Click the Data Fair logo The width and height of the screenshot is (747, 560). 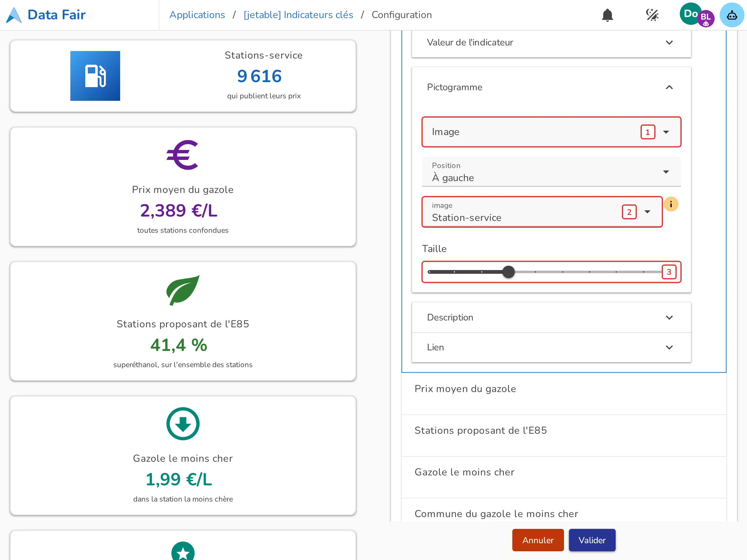46,15
